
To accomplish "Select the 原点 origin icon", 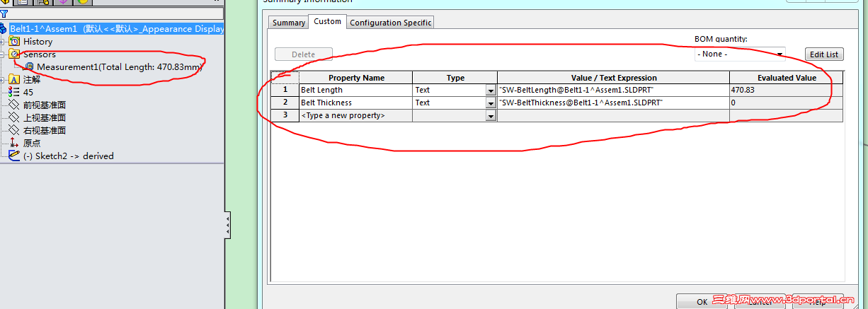I will click(14, 144).
